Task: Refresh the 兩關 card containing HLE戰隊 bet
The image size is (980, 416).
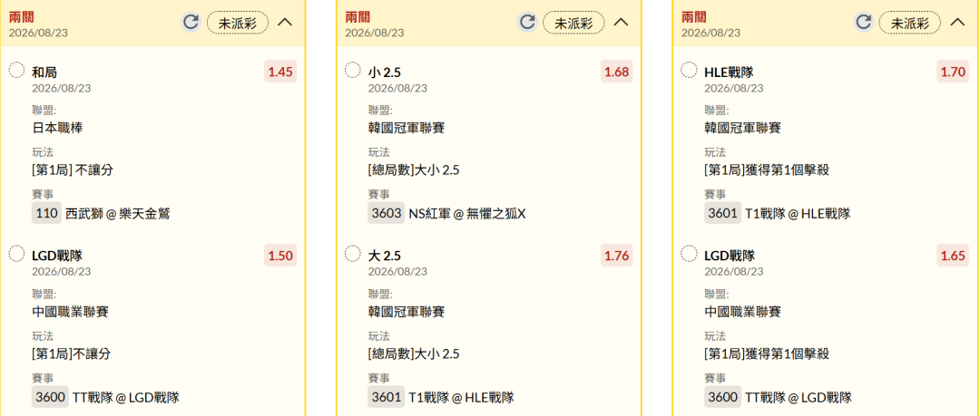Action: pyautogui.click(x=863, y=23)
